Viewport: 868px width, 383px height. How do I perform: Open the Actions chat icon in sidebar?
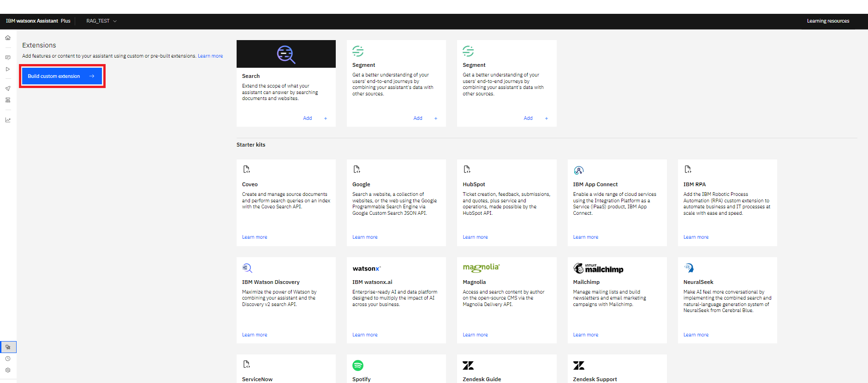(x=8, y=58)
